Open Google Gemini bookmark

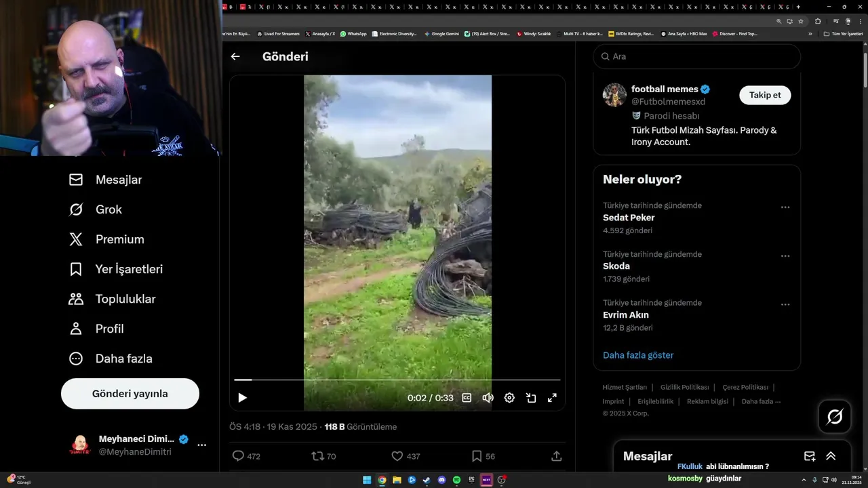click(x=441, y=33)
